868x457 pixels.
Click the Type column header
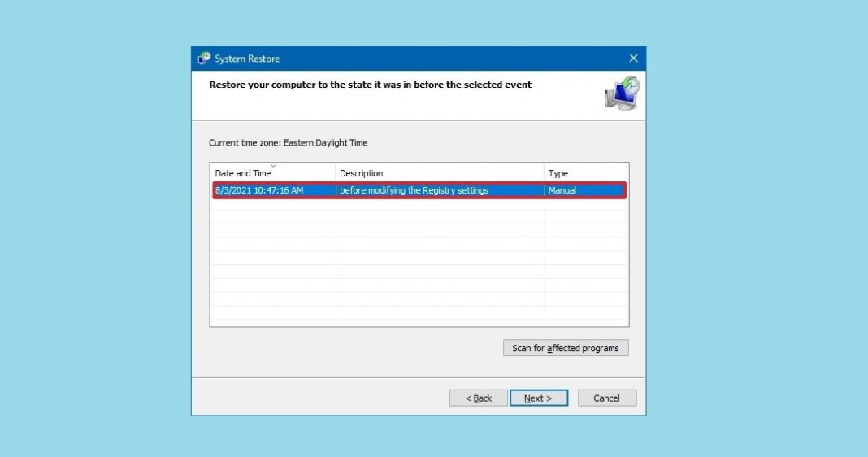[585, 173]
